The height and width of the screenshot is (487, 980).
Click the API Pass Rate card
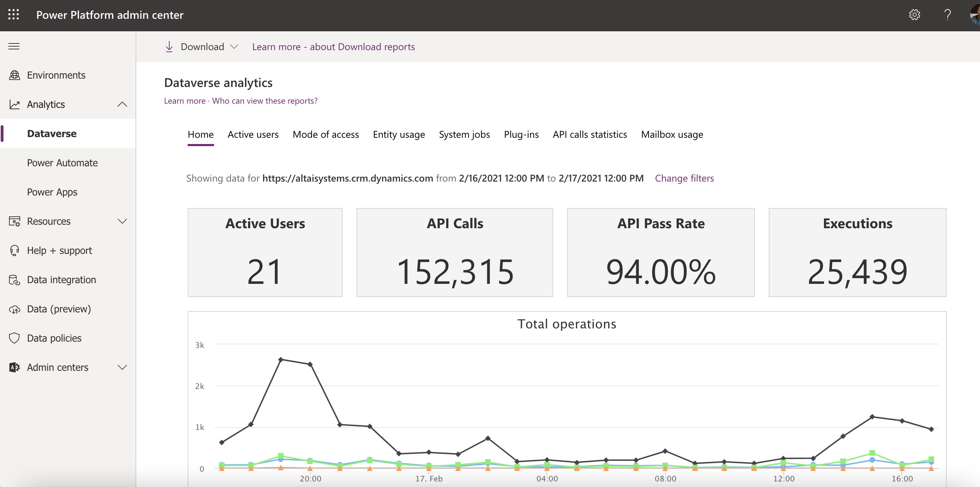coord(661,253)
